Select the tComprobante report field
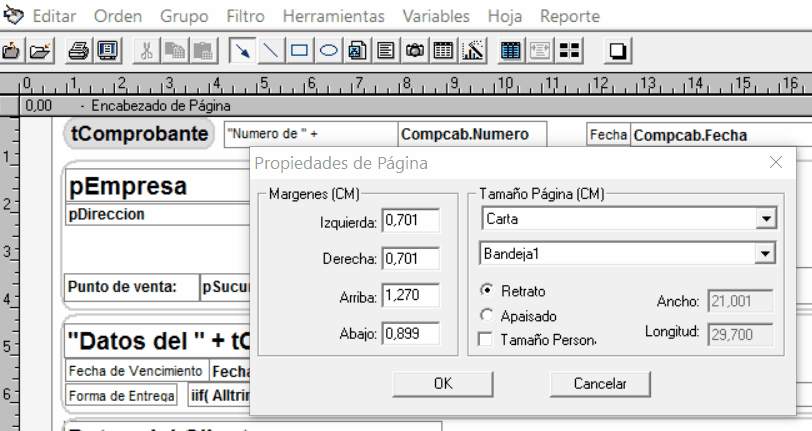 coord(139,134)
